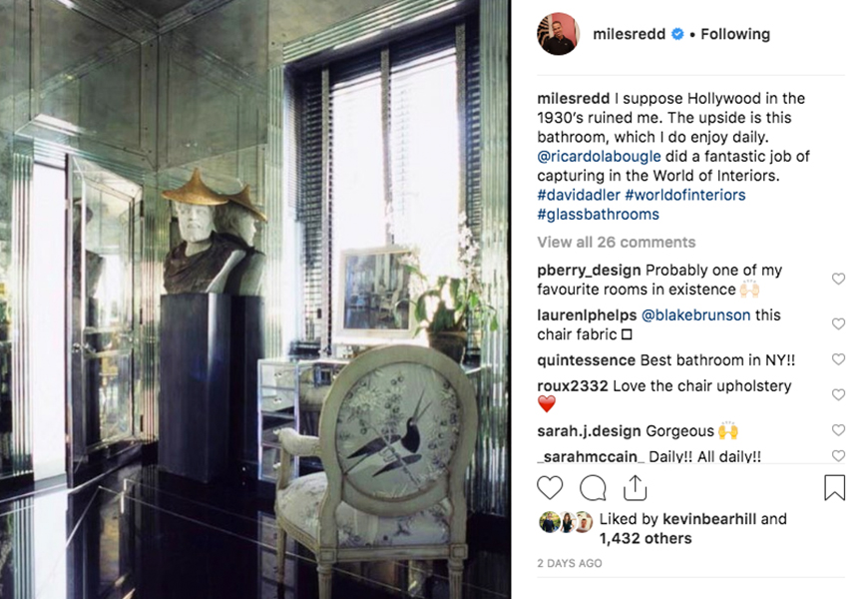The width and height of the screenshot is (868, 599).
Task: View the kevinbearhill profile from likes
Action: tap(709, 519)
